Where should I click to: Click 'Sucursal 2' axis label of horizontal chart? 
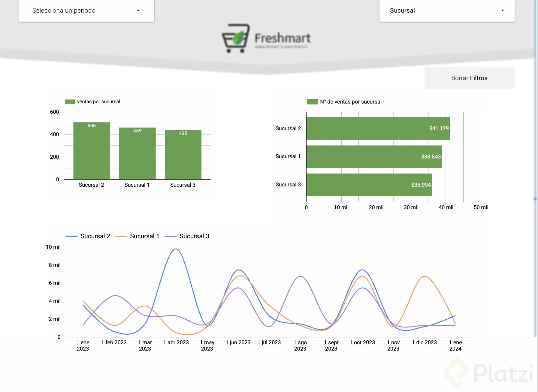point(288,128)
